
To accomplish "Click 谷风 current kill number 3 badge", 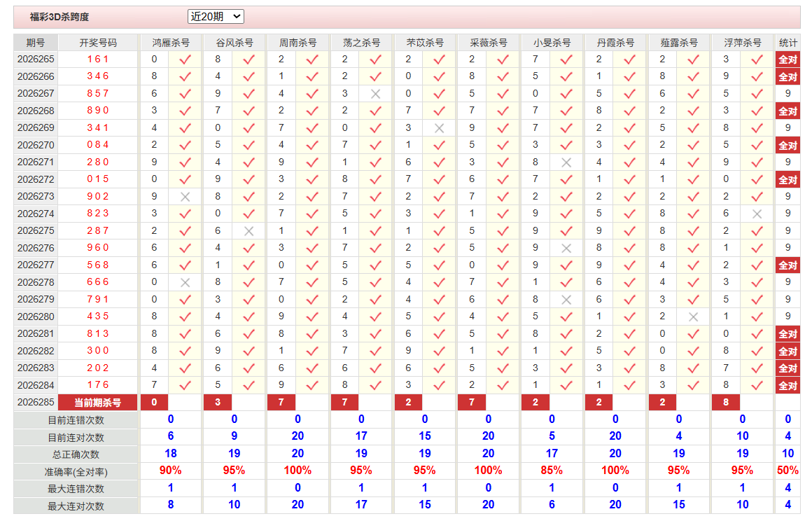I will coord(218,402).
